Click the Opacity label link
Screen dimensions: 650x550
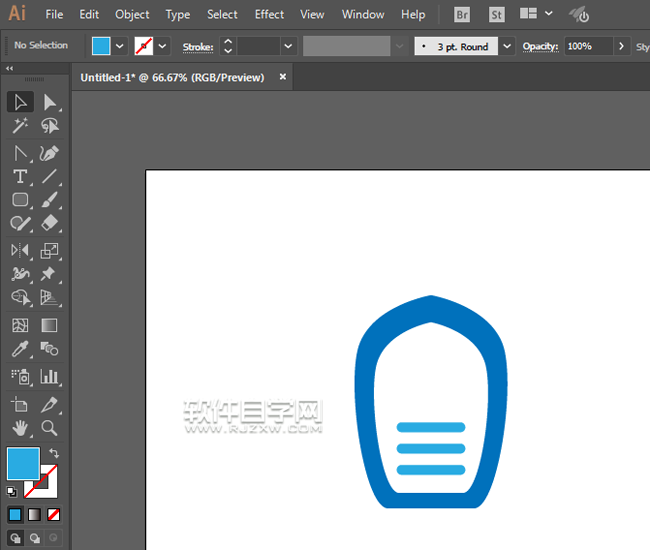[x=541, y=46]
